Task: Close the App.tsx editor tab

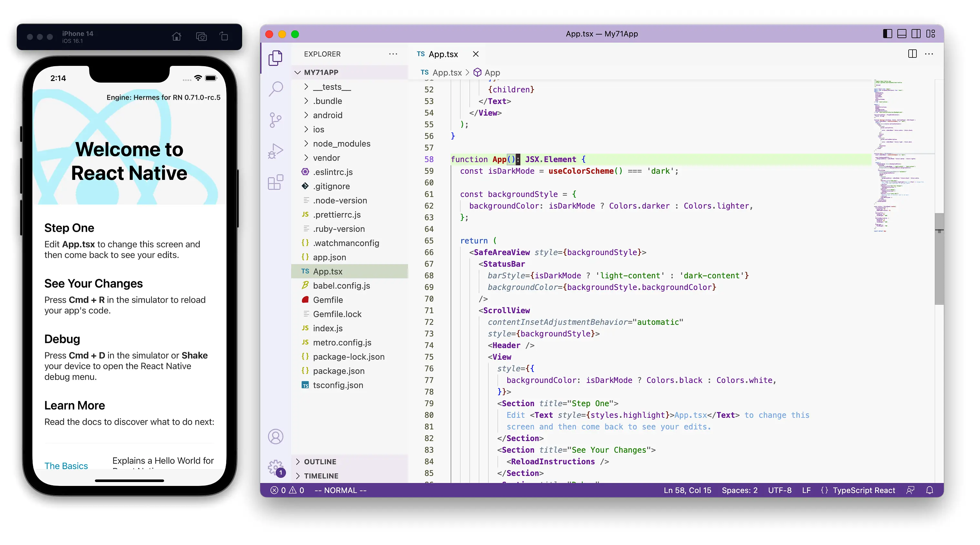Action: tap(475, 54)
